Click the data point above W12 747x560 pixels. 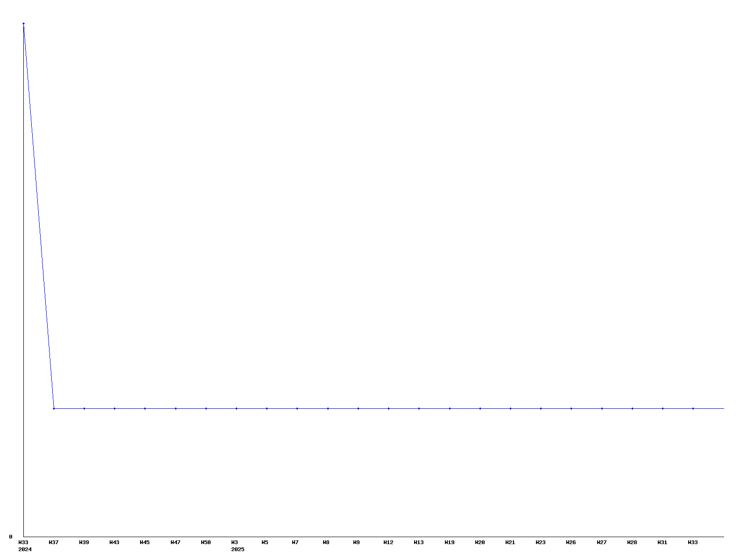[x=388, y=408]
